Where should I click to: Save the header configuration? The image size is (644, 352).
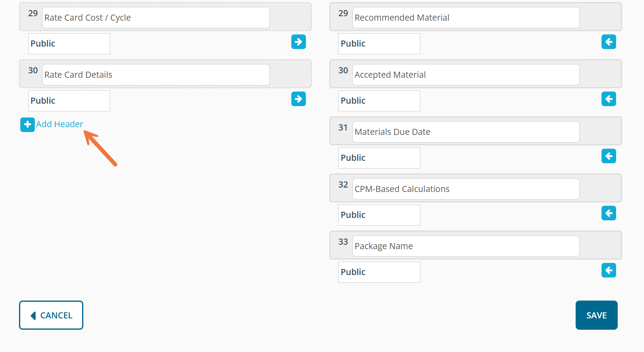tap(596, 315)
